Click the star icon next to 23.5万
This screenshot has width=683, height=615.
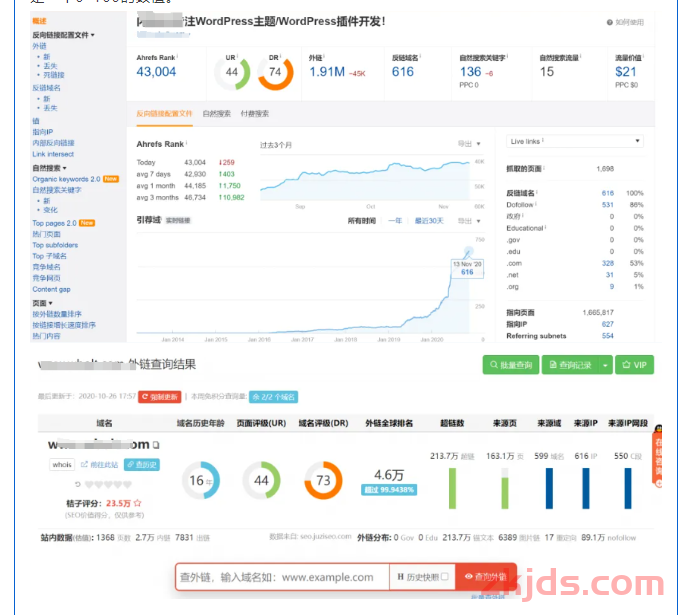pos(138,503)
